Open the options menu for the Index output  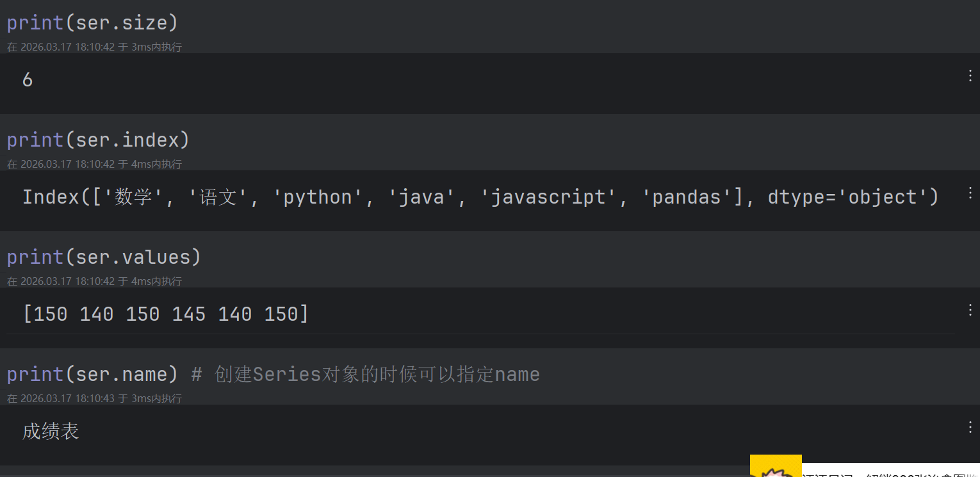(x=970, y=193)
